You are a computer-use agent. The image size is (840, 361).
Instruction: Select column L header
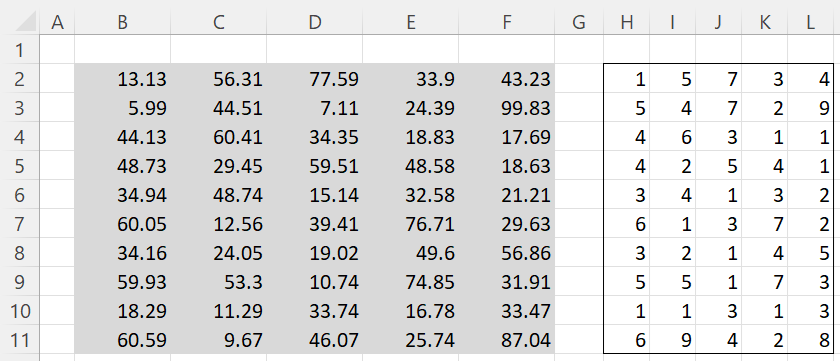[x=811, y=22]
